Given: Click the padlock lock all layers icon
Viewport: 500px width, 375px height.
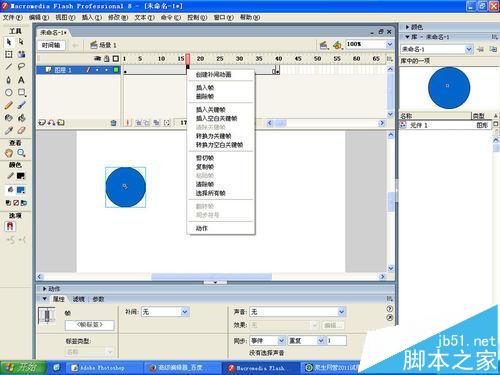Looking at the screenshot, I should click(x=107, y=59).
